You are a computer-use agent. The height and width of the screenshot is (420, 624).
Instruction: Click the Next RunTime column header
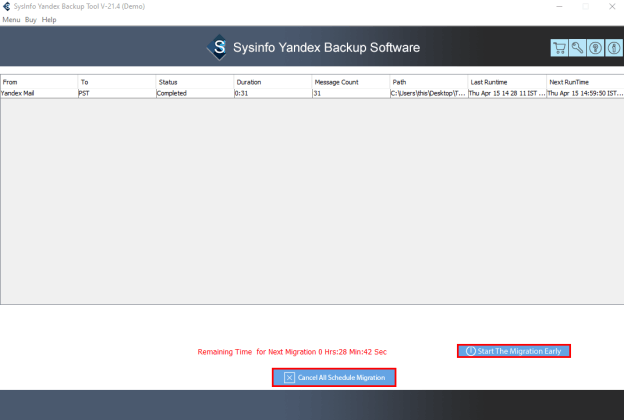(584, 82)
